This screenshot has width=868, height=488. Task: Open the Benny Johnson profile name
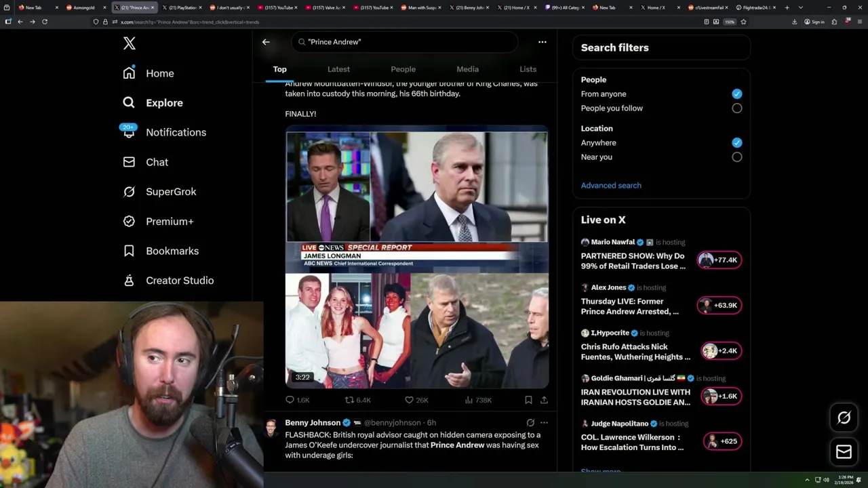(x=313, y=423)
